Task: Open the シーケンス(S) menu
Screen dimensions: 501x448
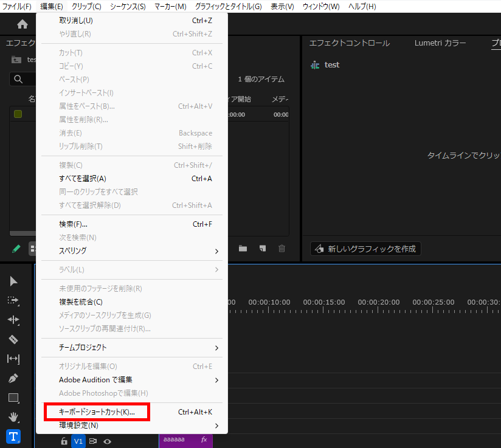Action: coord(128,7)
